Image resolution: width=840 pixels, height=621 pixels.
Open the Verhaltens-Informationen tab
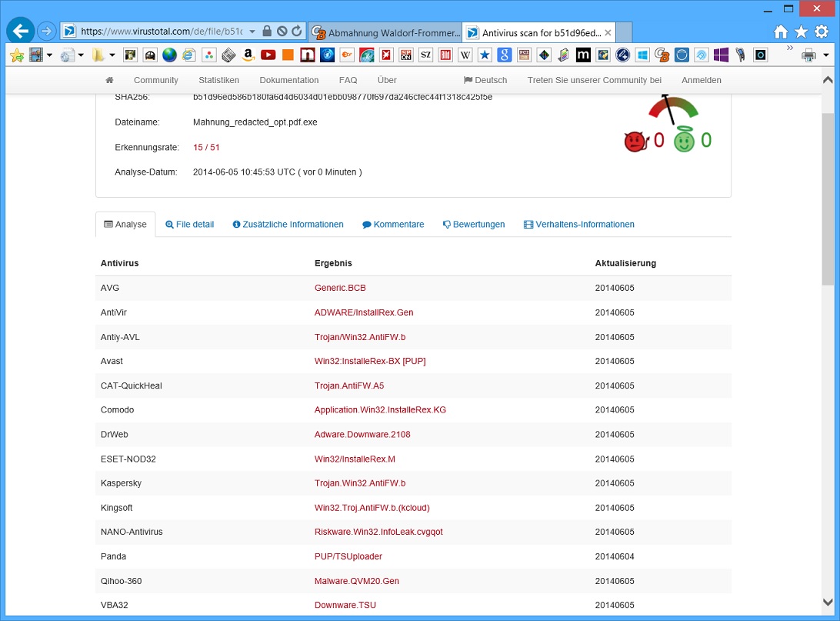(579, 224)
